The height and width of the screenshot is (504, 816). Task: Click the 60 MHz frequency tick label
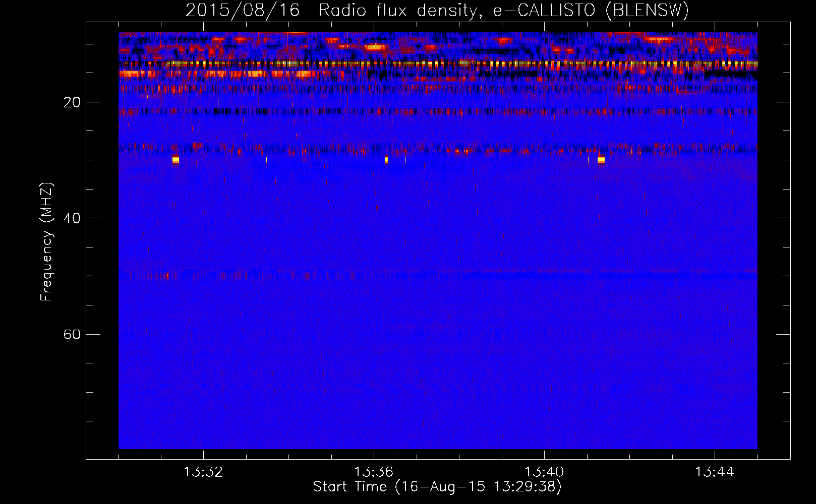pyautogui.click(x=72, y=335)
